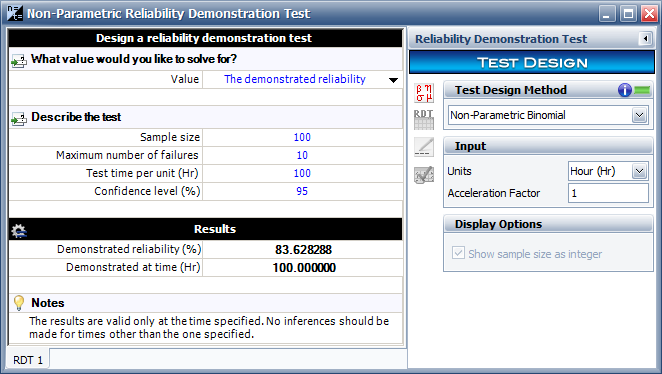Click the Confidence level value 95
662x374 pixels.
pos(302,191)
